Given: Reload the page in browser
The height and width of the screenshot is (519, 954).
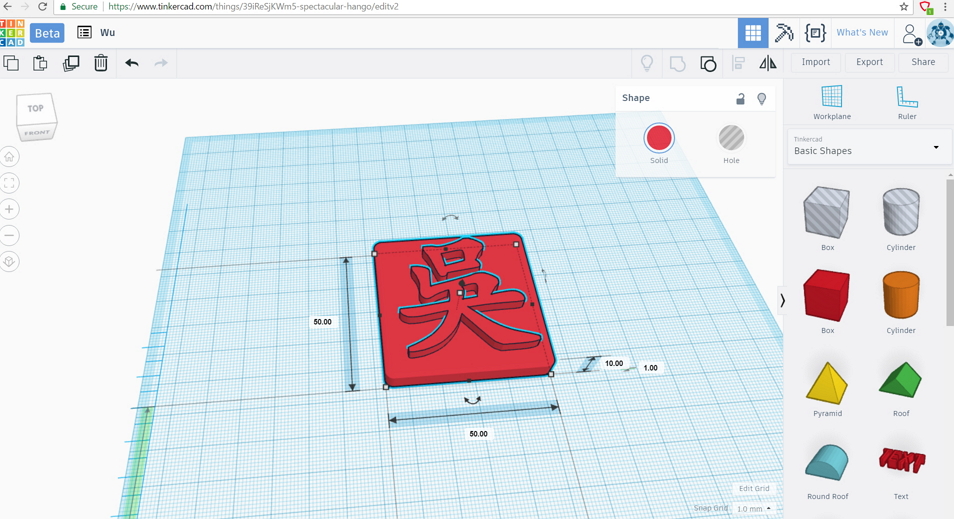Looking at the screenshot, I should point(42,7).
